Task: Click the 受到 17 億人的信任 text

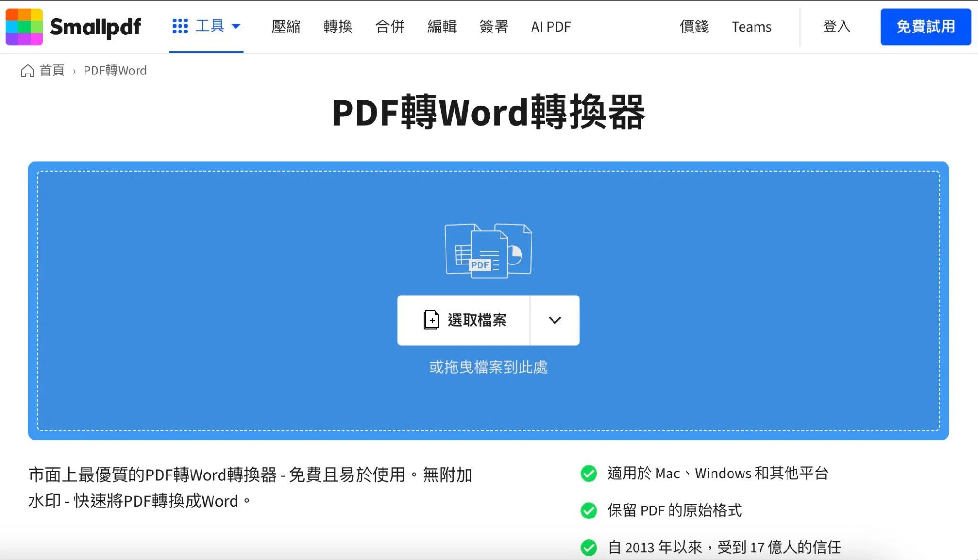Action: pos(779,548)
